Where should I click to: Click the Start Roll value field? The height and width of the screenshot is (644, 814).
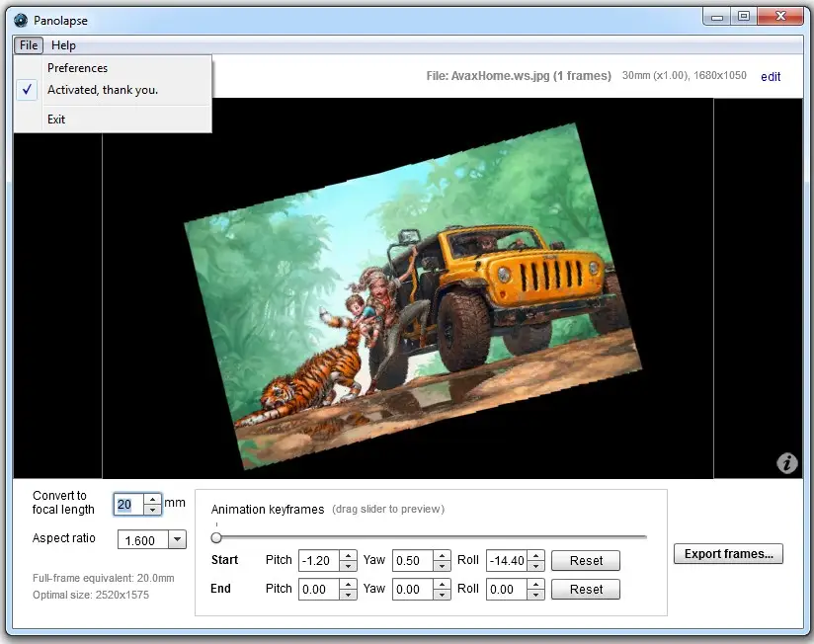click(x=507, y=560)
